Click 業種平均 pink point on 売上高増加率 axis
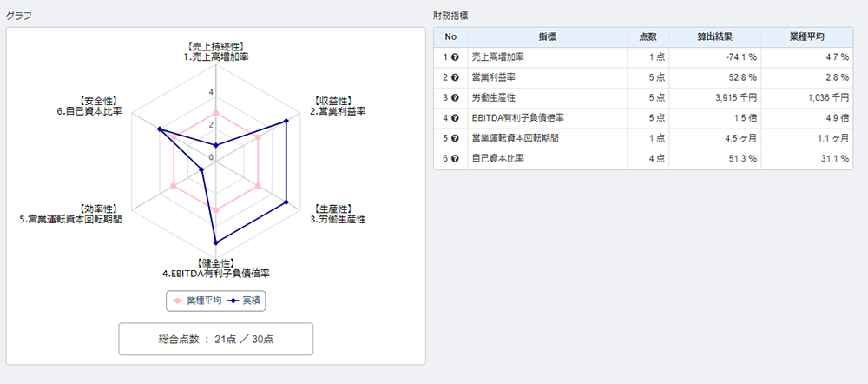868x384 pixels. [x=216, y=113]
